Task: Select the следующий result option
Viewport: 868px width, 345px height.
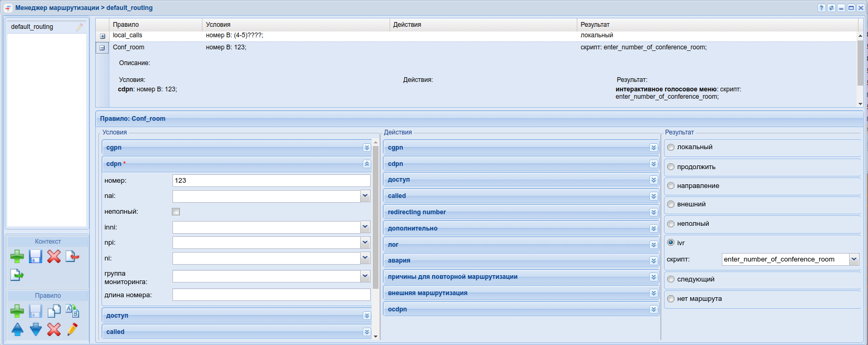Action: (671, 279)
